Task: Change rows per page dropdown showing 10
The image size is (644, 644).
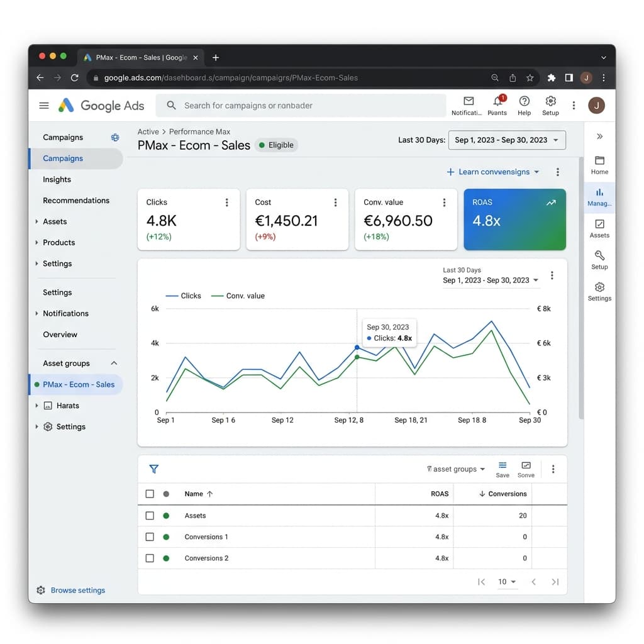Action: 507,582
